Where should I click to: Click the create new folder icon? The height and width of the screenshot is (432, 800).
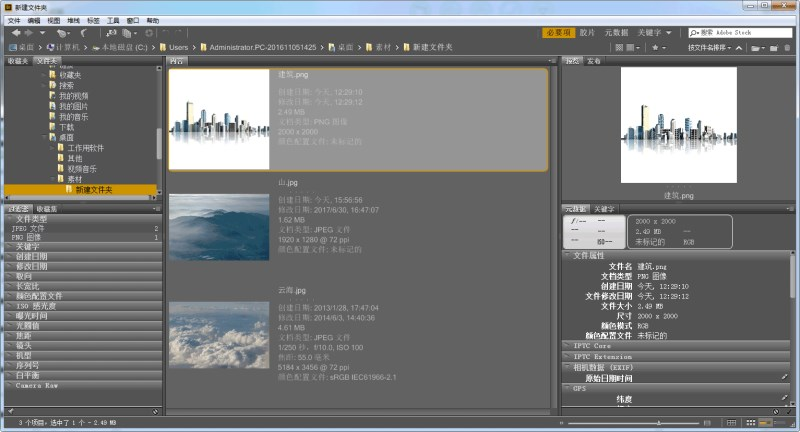(x=774, y=47)
